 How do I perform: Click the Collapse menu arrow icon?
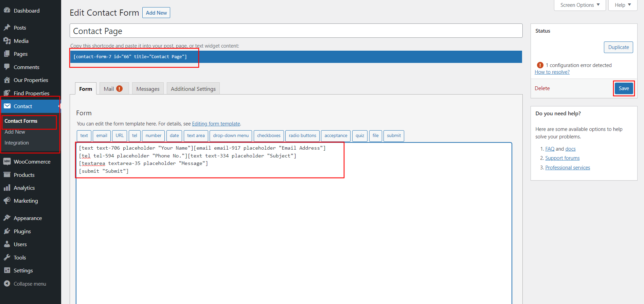[x=7, y=284]
